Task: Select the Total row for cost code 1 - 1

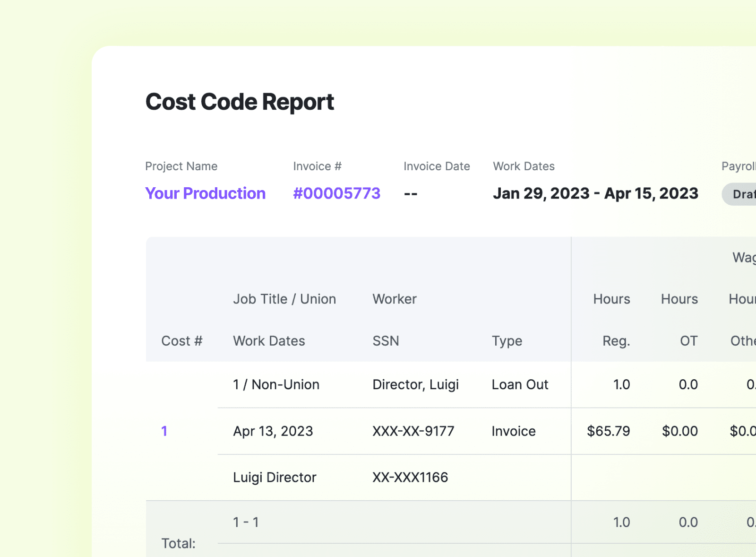Action: tap(245, 522)
